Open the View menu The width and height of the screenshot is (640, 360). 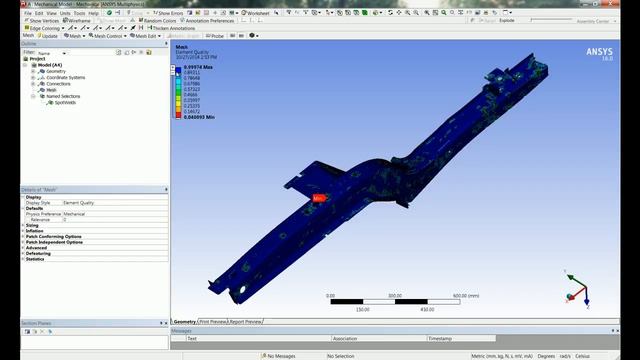[51, 13]
